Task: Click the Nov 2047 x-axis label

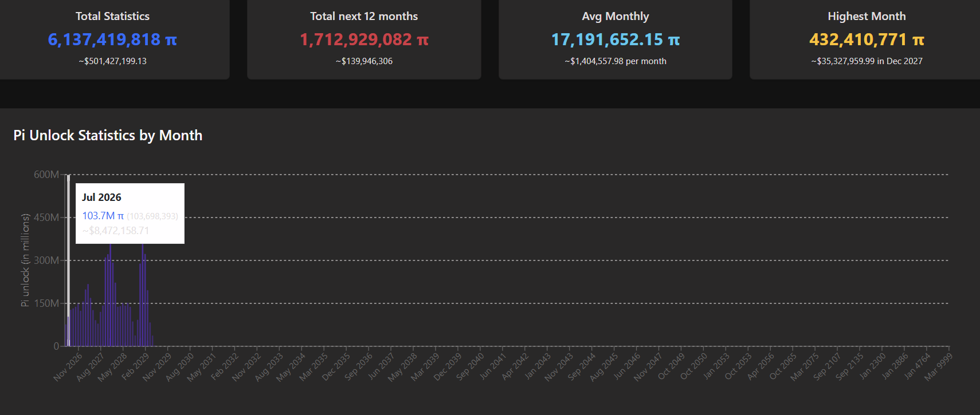Action: click(x=649, y=367)
